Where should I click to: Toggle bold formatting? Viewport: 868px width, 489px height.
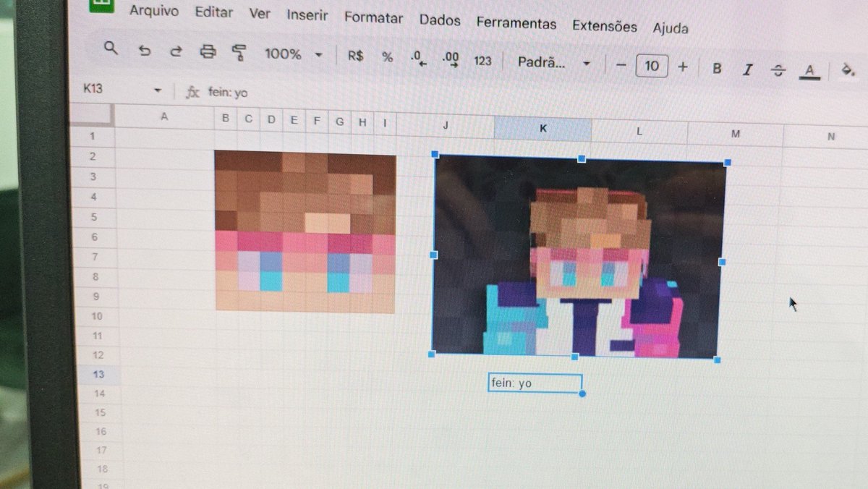tap(717, 68)
